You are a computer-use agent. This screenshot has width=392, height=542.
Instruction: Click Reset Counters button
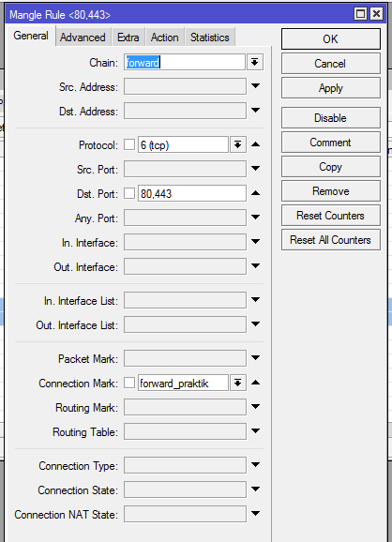click(x=331, y=216)
